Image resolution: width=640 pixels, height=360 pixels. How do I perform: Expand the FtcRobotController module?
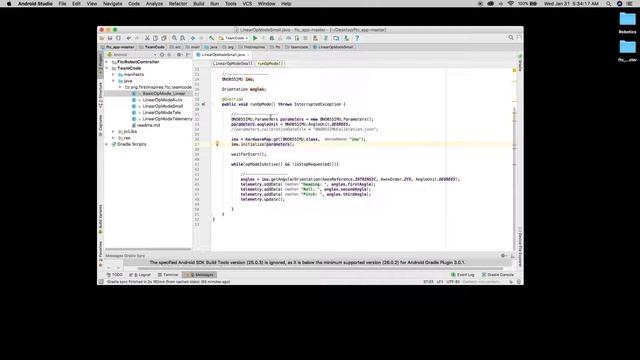click(107, 62)
